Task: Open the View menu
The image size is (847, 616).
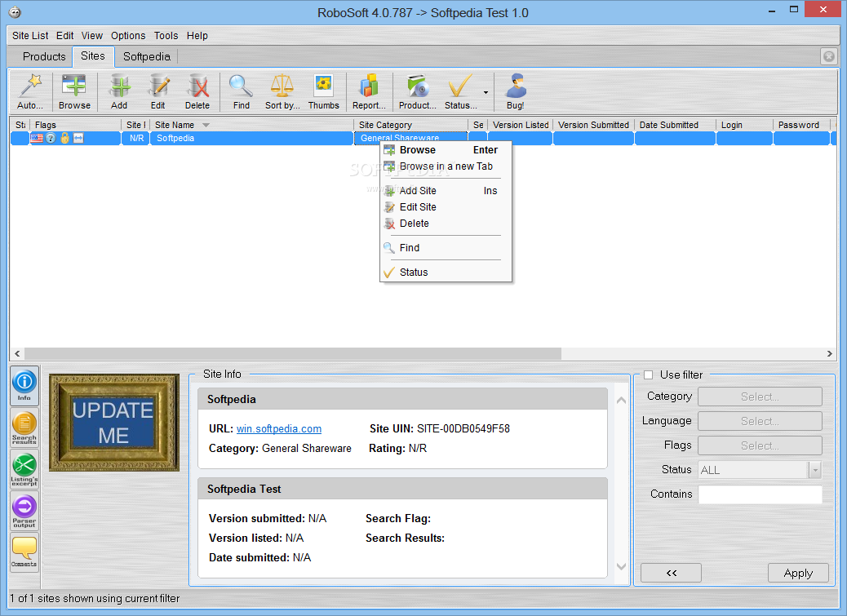Action: 92,36
